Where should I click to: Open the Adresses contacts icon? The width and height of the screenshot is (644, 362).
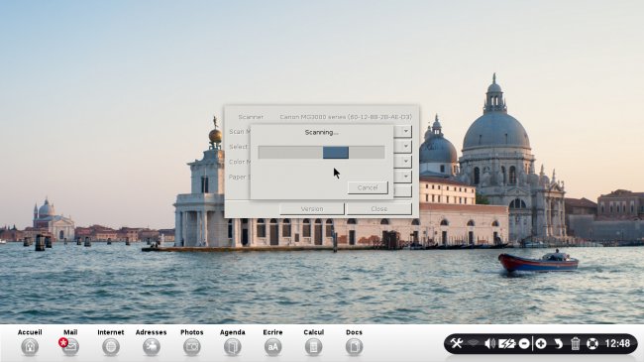(152, 347)
